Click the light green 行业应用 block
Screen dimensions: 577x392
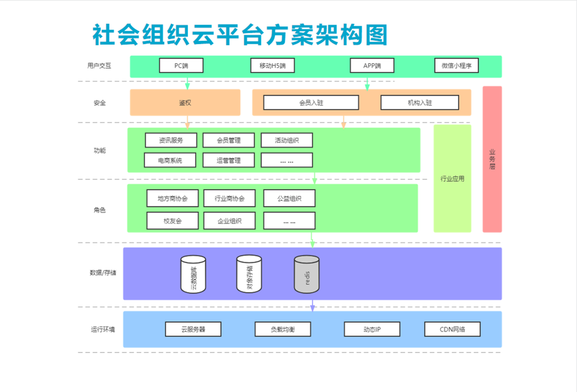pos(452,178)
